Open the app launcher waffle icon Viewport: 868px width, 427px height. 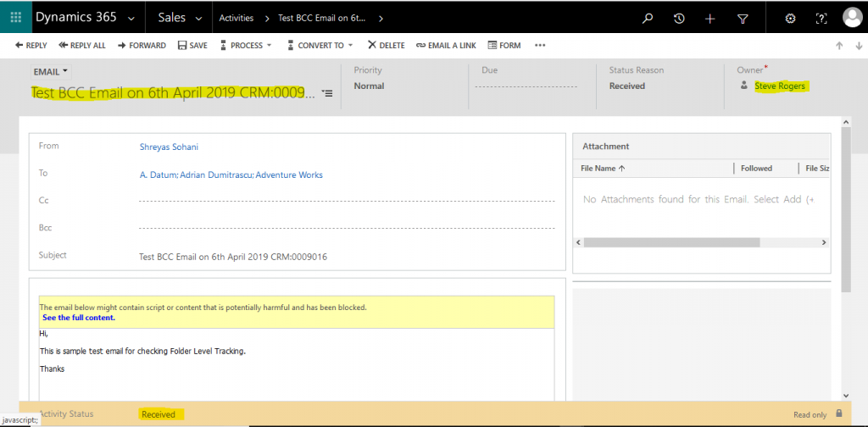click(x=15, y=17)
